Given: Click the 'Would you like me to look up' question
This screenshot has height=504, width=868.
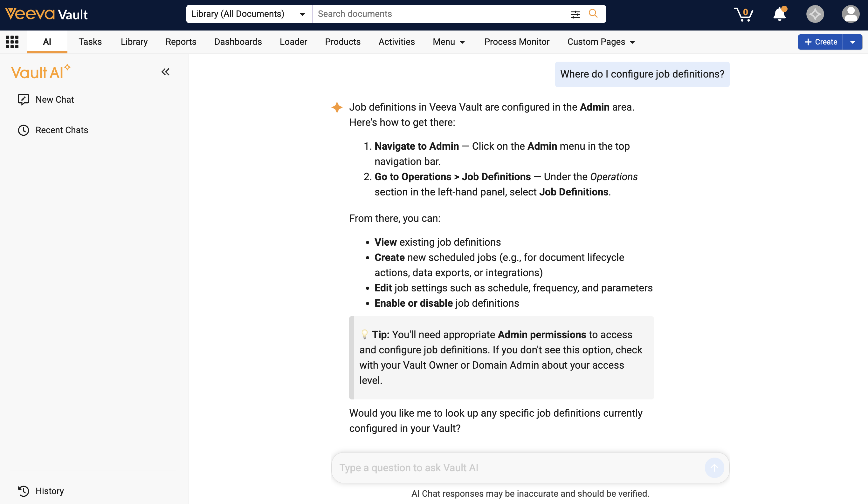Looking at the screenshot, I should (x=496, y=420).
